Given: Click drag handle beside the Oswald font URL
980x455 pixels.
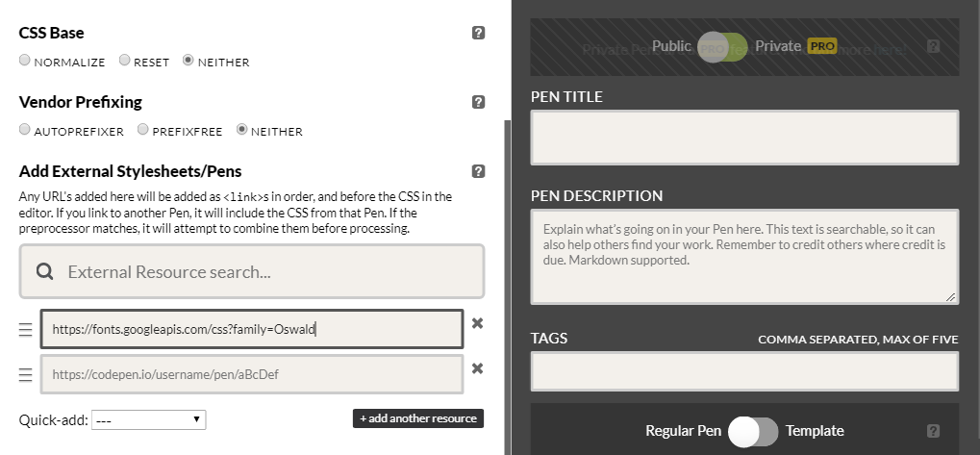Looking at the screenshot, I should [x=26, y=330].
